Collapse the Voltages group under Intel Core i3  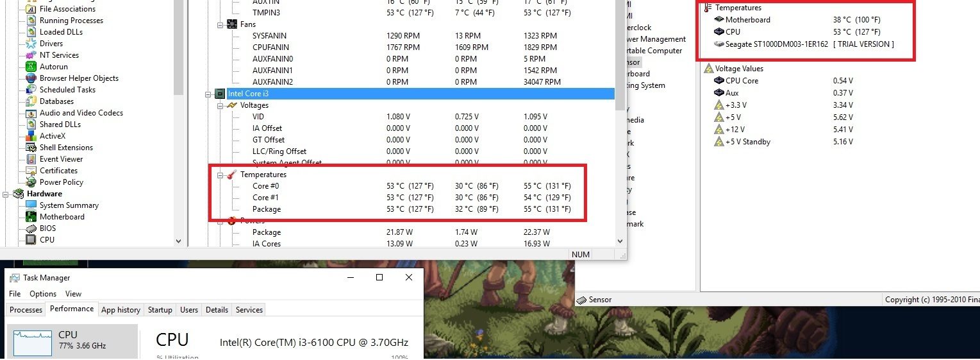220,105
